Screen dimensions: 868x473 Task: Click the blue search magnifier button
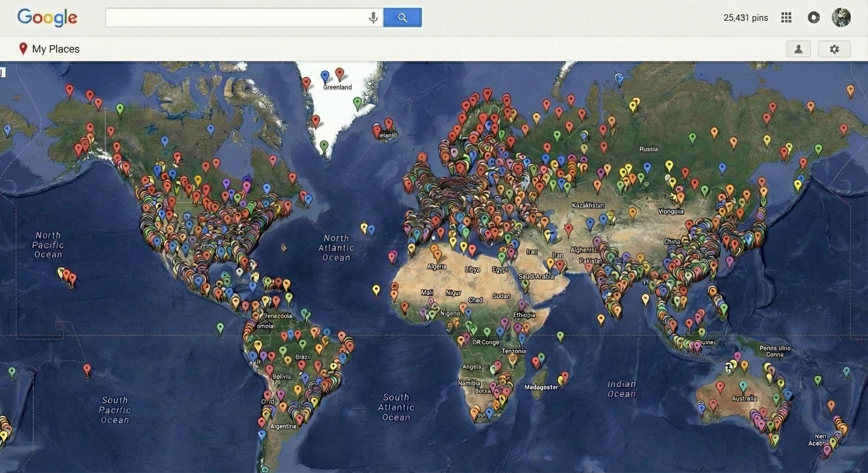click(x=402, y=18)
